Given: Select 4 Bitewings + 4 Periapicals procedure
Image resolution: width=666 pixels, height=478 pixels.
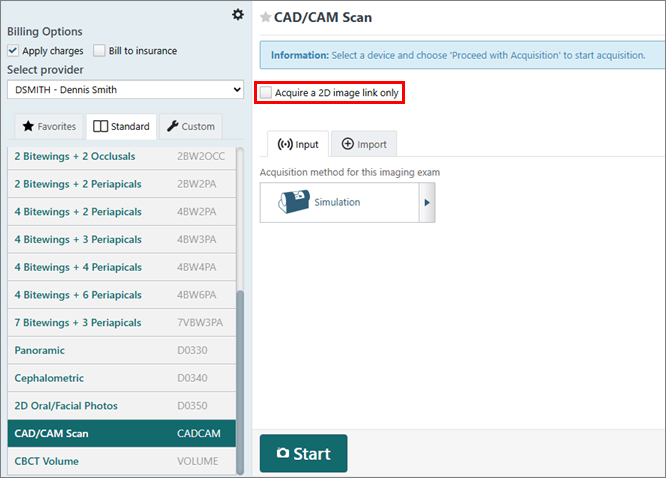Looking at the screenshot, I should click(121, 267).
